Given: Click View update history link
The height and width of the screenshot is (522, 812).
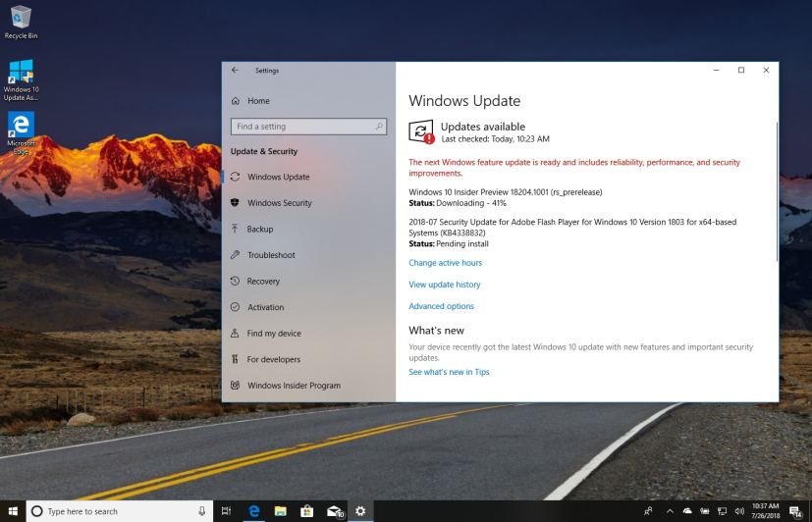Looking at the screenshot, I should click(x=445, y=285).
